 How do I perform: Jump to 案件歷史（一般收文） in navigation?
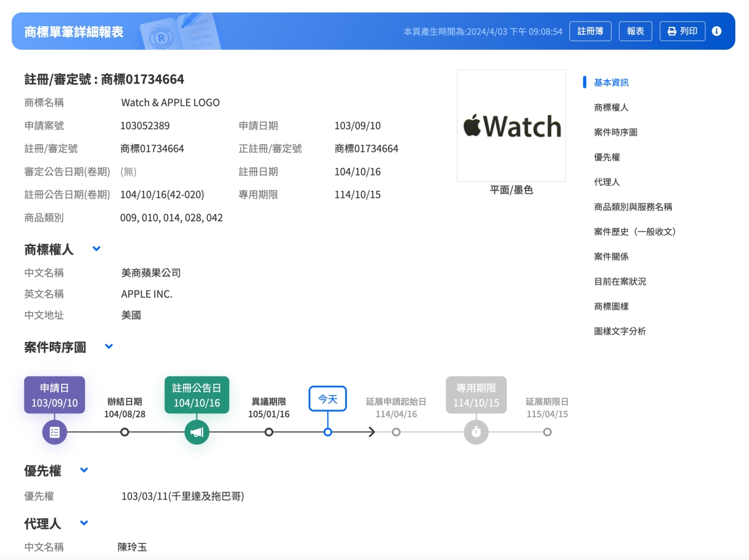click(635, 232)
